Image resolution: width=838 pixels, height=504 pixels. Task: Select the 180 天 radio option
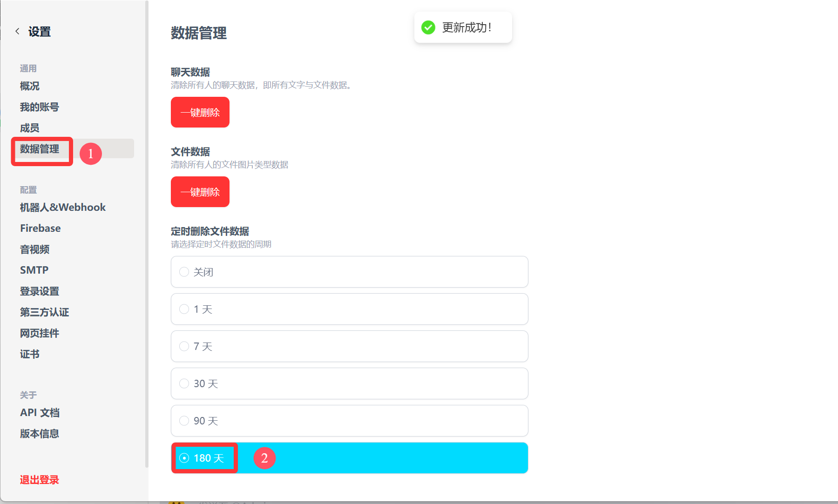pyautogui.click(x=184, y=458)
